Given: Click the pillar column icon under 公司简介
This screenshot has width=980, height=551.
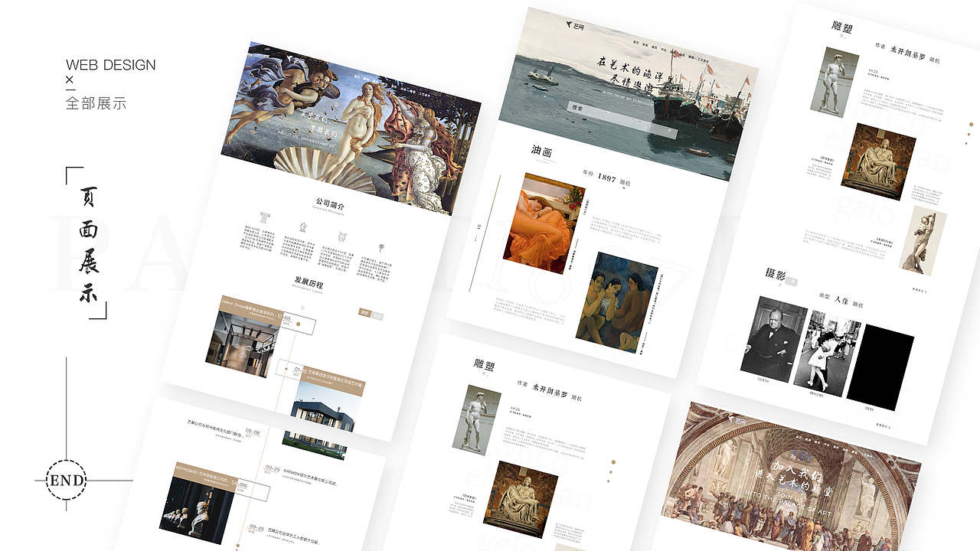Looking at the screenshot, I should coord(266,217).
